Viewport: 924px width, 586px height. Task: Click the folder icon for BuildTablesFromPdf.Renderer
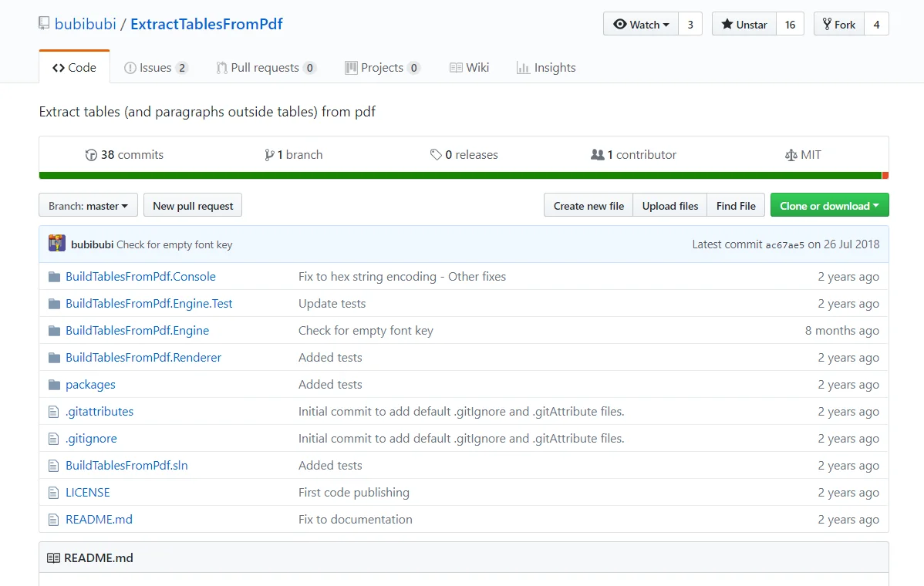[x=54, y=358]
